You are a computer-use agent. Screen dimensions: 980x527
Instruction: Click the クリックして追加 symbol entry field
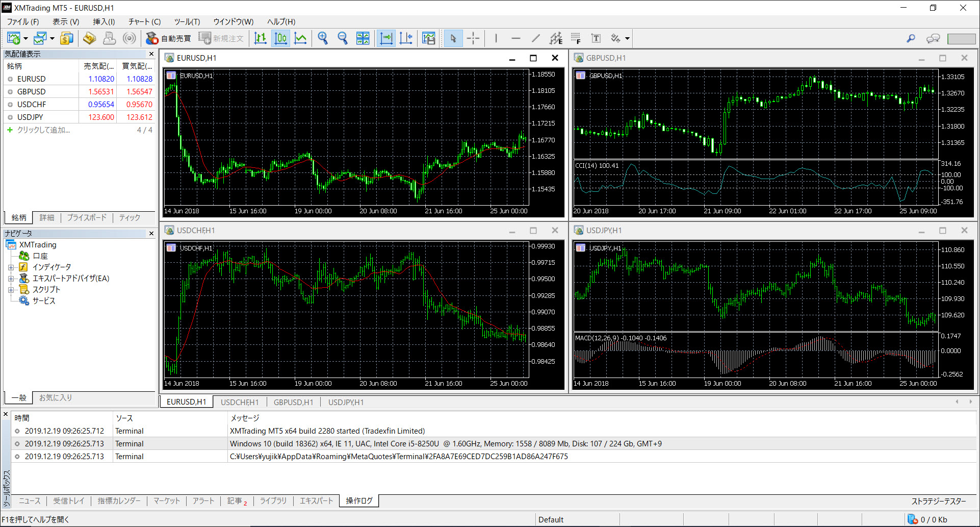tap(44, 130)
